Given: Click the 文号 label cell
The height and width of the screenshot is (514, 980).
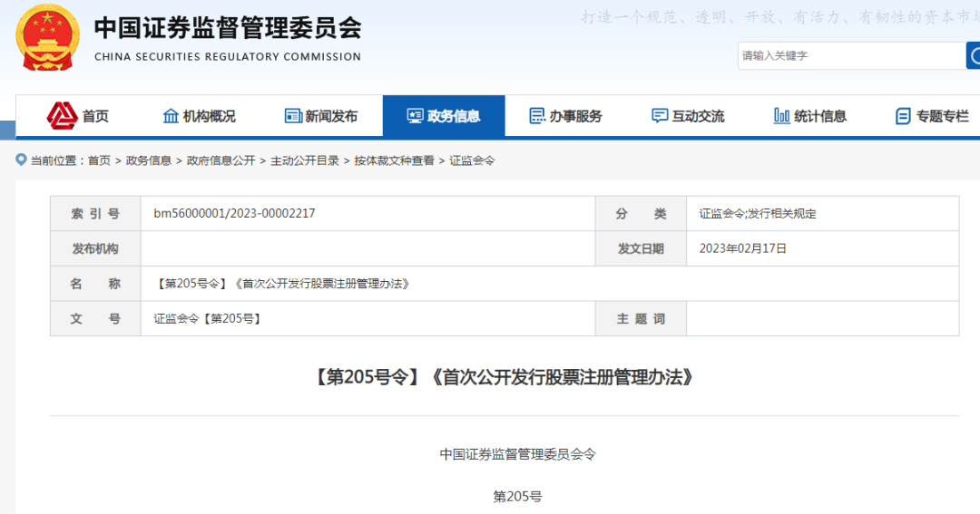Looking at the screenshot, I should (x=95, y=318).
